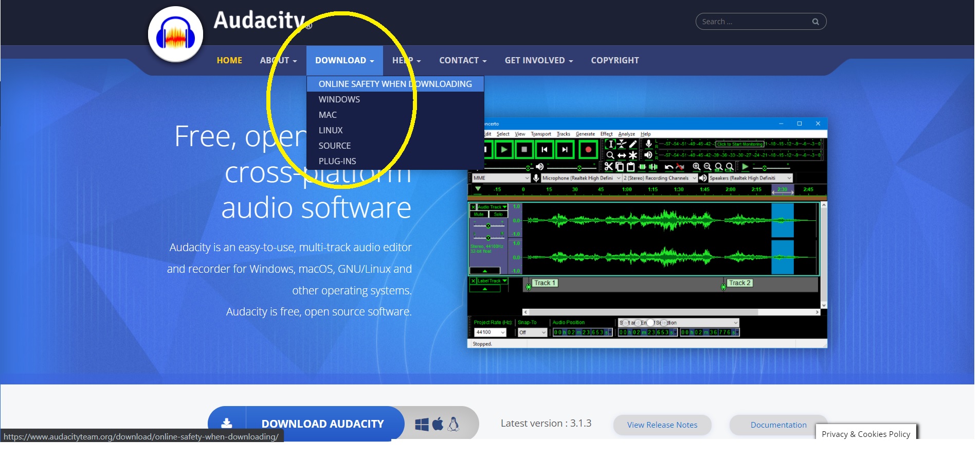Click the Fit Selection zoom icon

(719, 167)
